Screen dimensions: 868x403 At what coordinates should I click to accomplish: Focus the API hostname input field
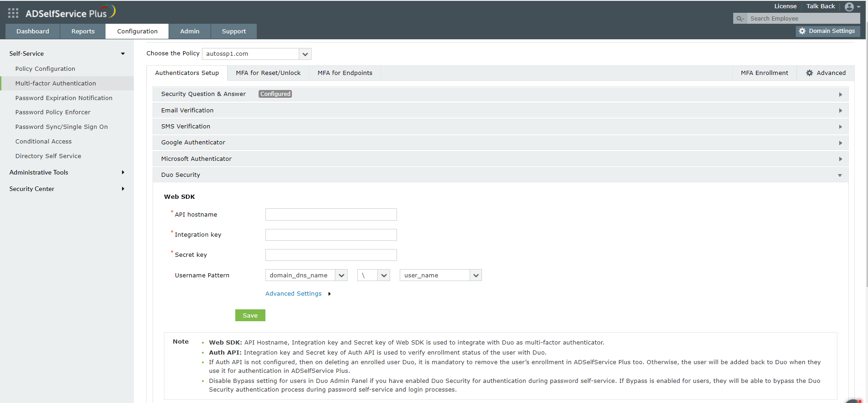(x=331, y=215)
